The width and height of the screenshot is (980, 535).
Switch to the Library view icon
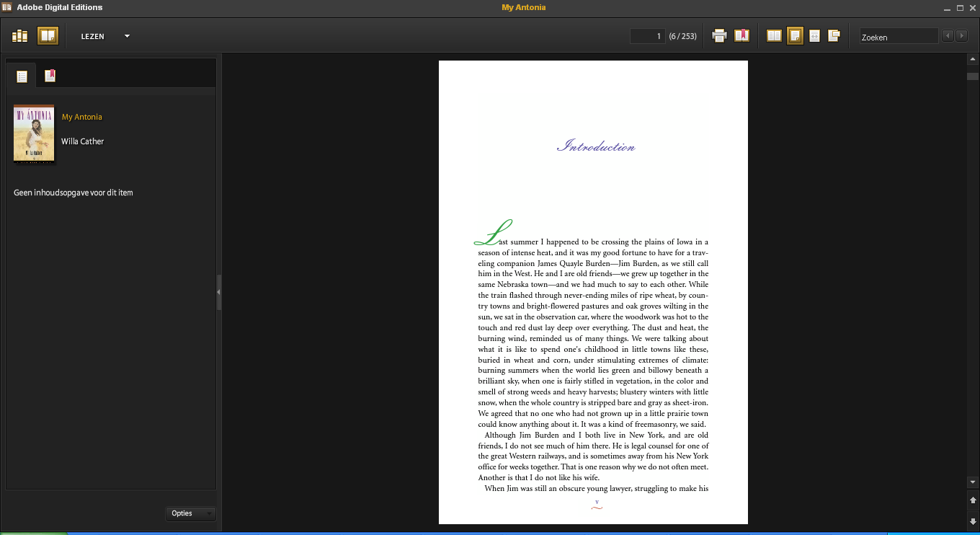19,36
